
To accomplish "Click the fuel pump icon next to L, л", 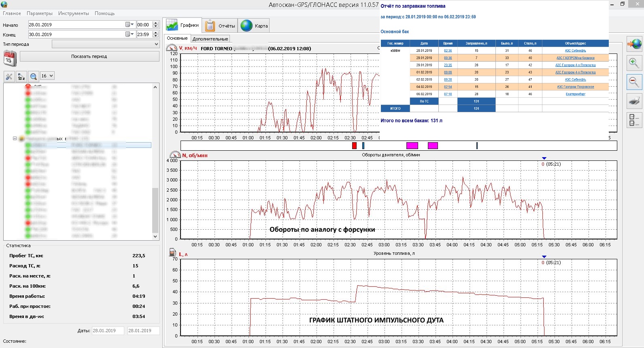I will tap(173, 252).
